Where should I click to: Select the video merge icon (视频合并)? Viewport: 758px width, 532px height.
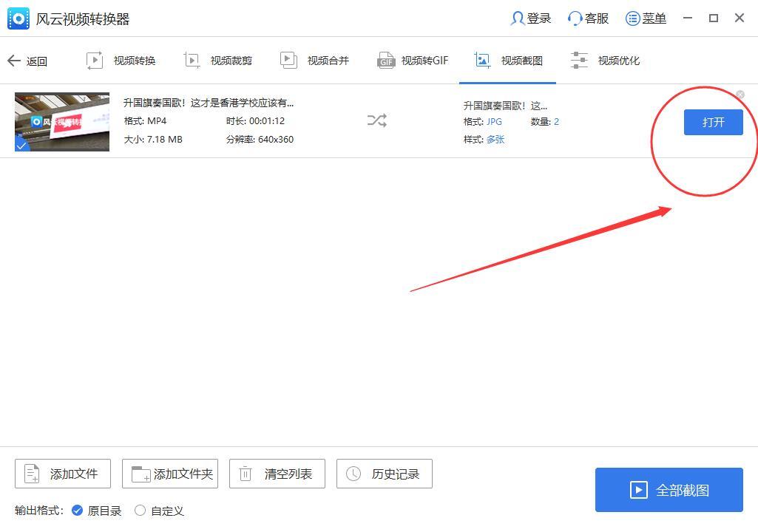(288, 61)
